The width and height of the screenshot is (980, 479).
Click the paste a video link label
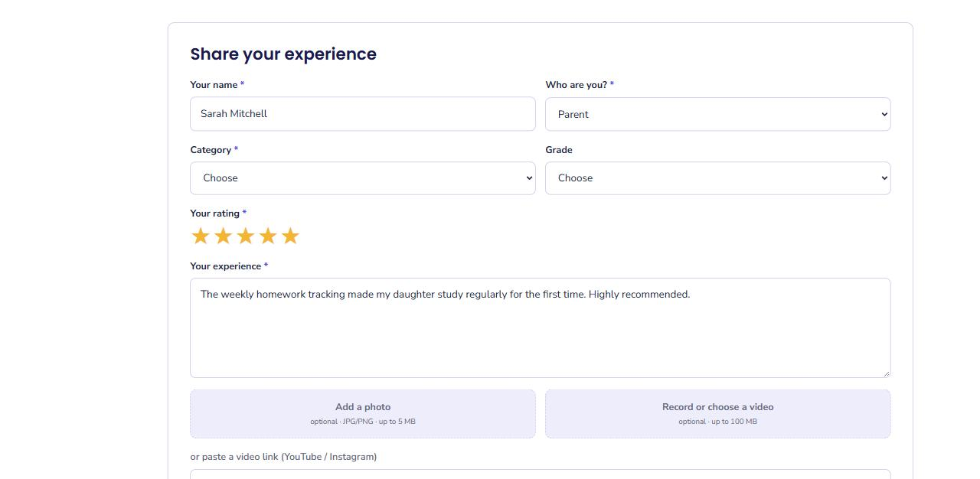pos(283,457)
